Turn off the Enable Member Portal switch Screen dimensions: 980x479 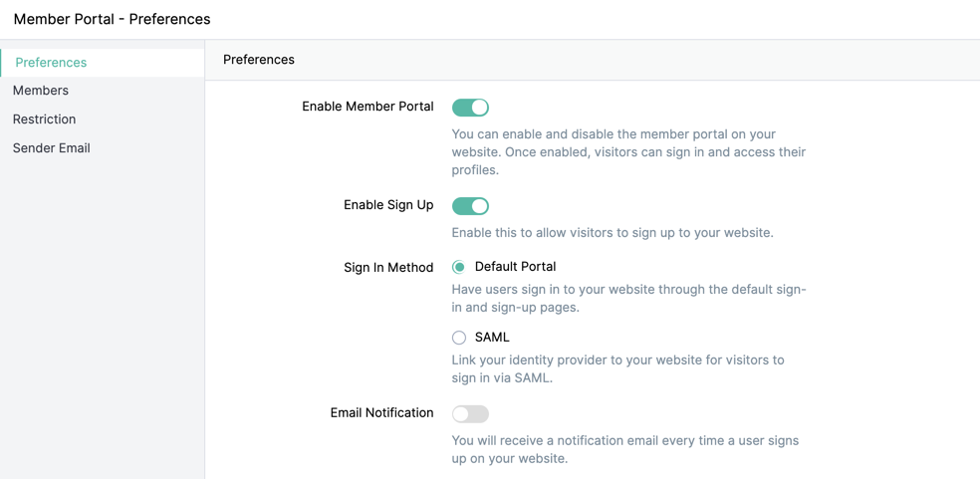point(470,108)
